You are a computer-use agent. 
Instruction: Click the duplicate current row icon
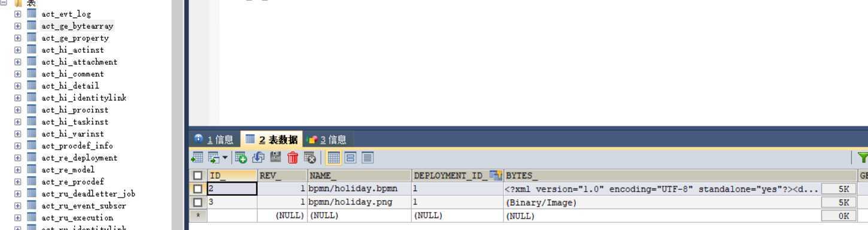pyautogui.click(x=259, y=158)
